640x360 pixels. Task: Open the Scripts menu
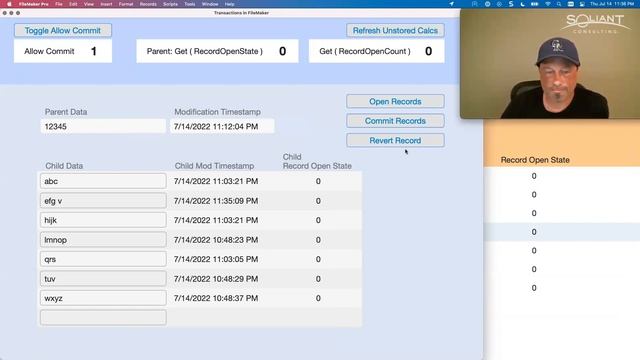click(170, 4)
